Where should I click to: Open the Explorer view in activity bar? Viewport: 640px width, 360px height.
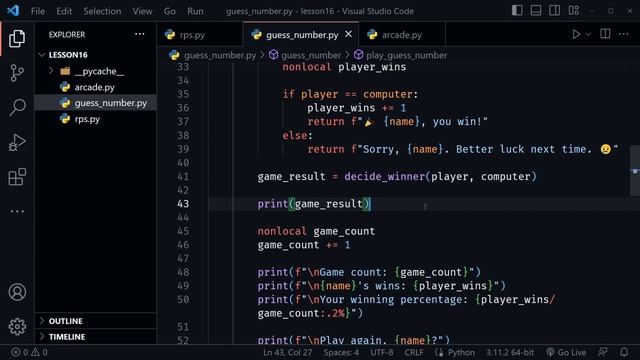pyautogui.click(x=17, y=38)
